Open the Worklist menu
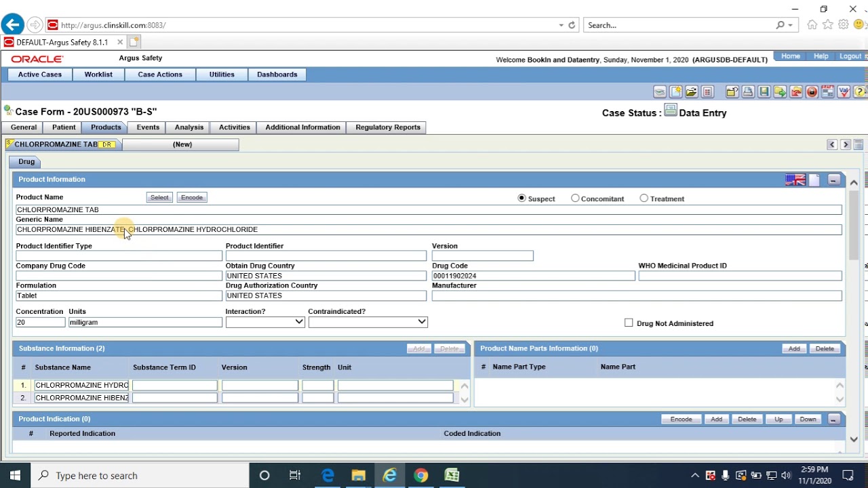The width and height of the screenshot is (868, 488). point(98,75)
